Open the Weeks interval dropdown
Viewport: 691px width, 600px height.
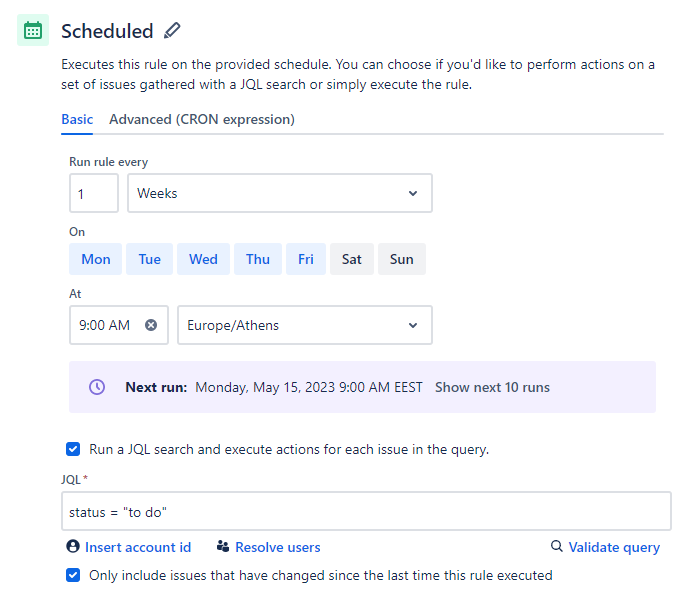pyautogui.click(x=280, y=193)
